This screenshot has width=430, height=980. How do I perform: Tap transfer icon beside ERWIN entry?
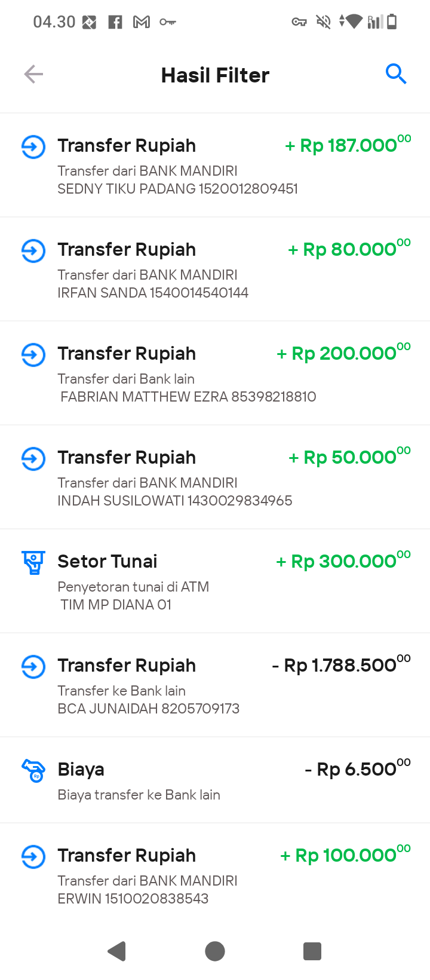coord(33,856)
